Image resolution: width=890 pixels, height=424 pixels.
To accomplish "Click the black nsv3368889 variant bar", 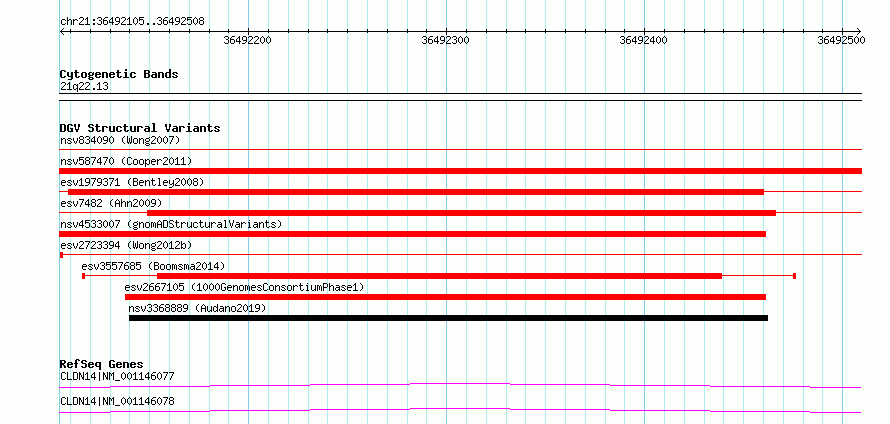I will [448, 318].
